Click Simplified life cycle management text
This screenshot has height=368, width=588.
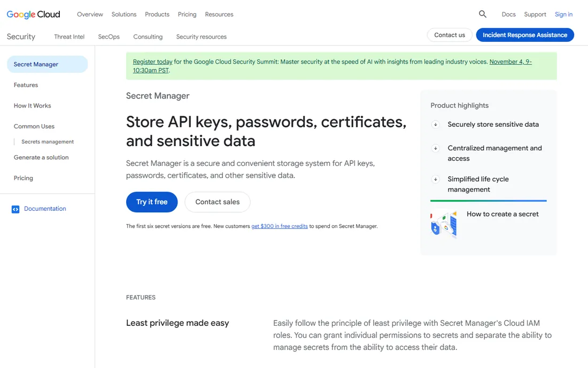(x=478, y=184)
